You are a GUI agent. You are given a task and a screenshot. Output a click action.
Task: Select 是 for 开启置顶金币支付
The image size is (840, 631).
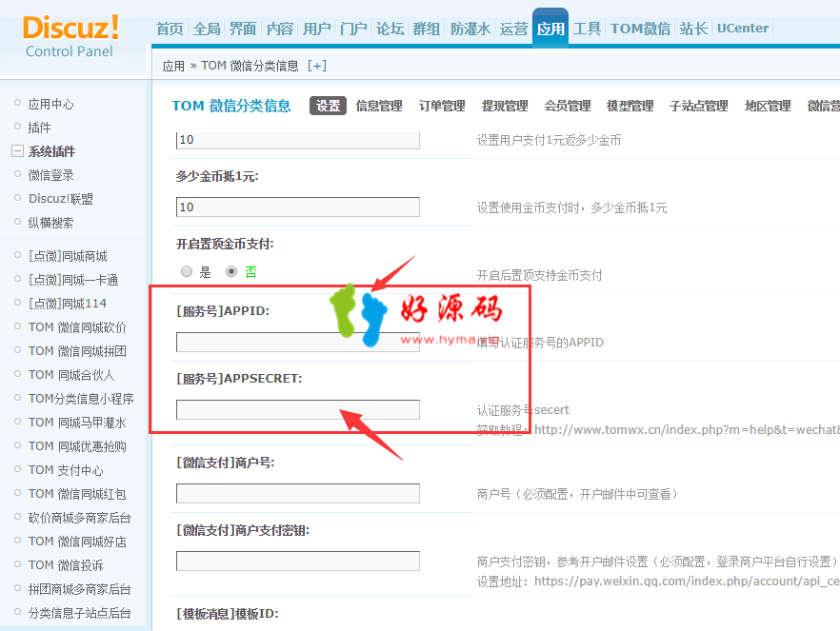pyautogui.click(x=187, y=271)
